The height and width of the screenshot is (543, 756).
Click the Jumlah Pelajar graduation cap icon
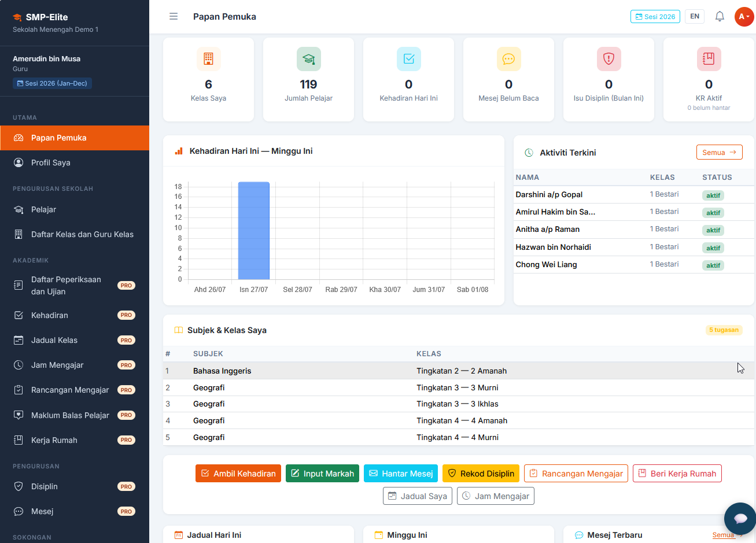click(x=309, y=59)
